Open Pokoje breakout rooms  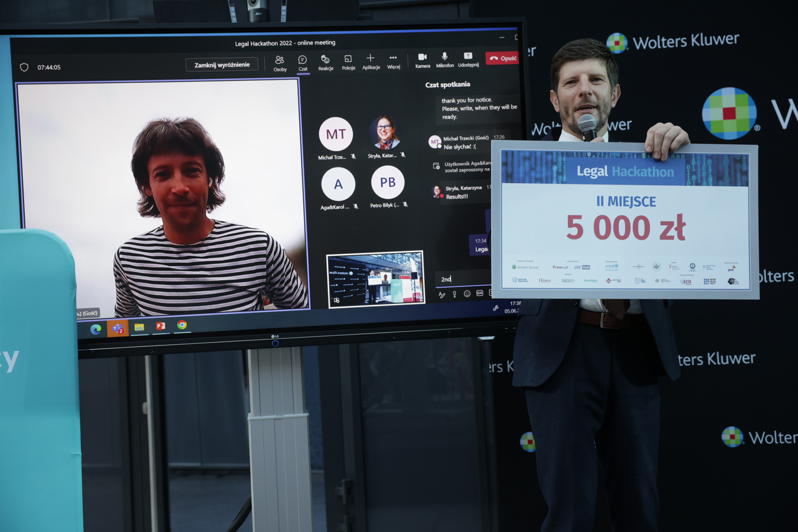tap(348, 61)
